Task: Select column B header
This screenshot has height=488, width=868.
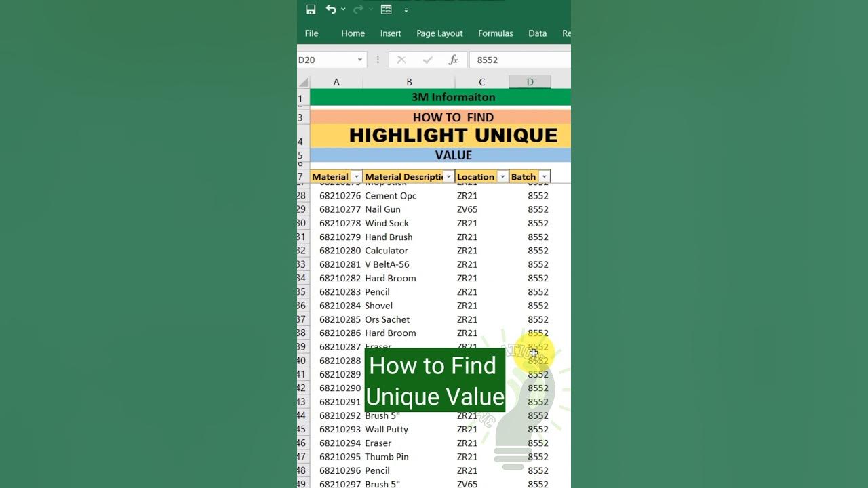Action: pyautogui.click(x=409, y=82)
